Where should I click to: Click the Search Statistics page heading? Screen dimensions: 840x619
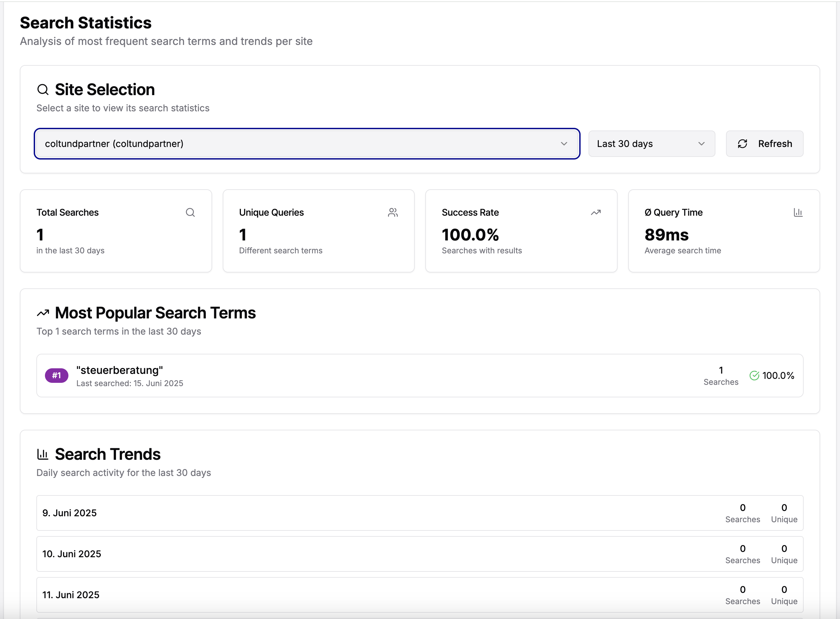coord(86,22)
